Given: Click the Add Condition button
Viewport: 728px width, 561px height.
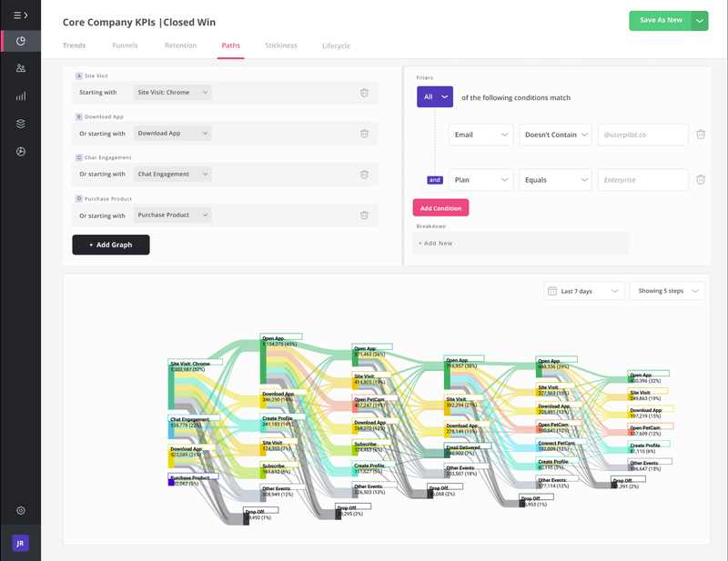Looking at the screenshot, I should [x=440, y=207].
